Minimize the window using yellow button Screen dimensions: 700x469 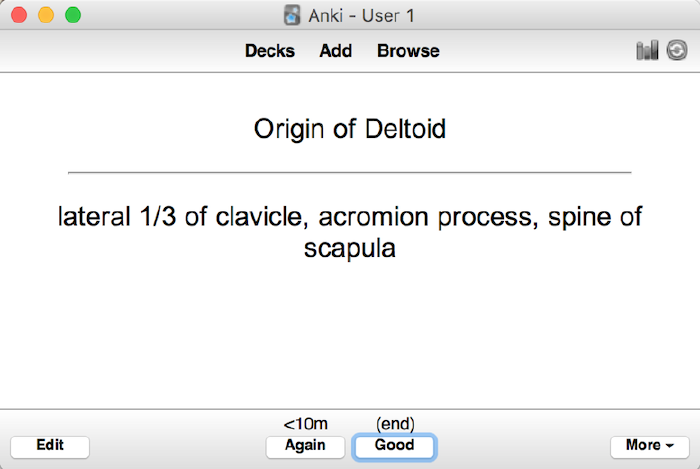[46, 15]
